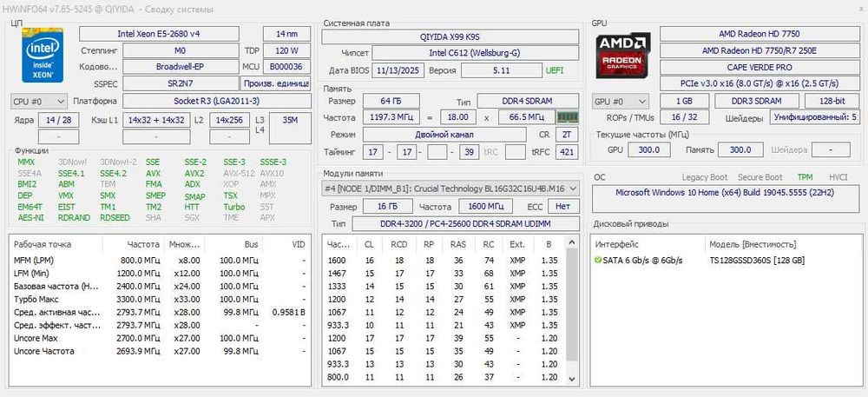
Task: Click the green UEFI label
Action: click(556, 71)
